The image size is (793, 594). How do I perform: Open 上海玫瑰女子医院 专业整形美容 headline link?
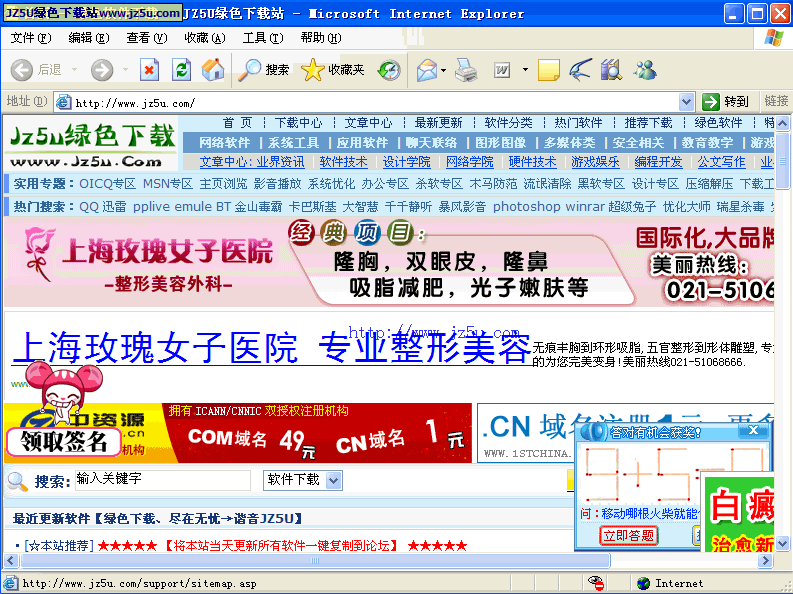coord(272,348)
